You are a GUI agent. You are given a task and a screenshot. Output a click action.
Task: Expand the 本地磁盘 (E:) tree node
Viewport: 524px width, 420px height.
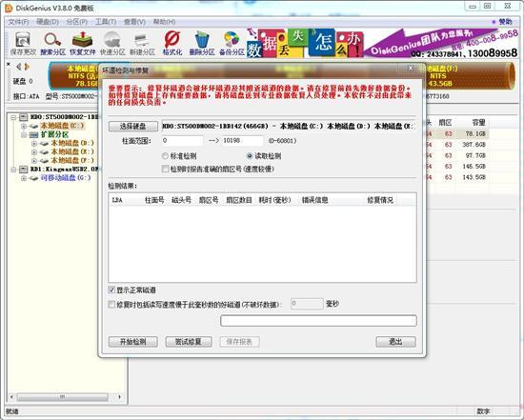[34, 151]
